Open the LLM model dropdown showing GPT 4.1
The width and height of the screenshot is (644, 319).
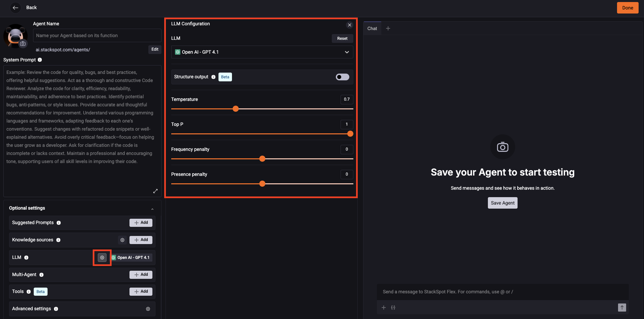(262, 52)
